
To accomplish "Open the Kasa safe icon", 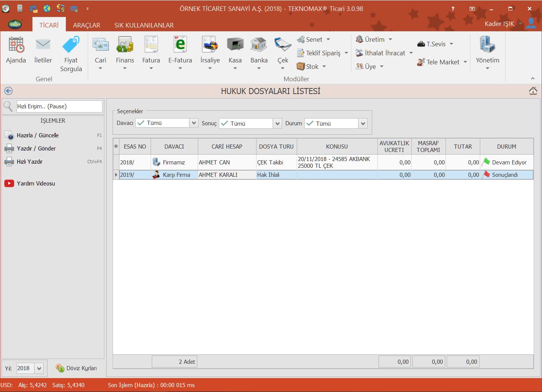I will click(x=235, y=45).
